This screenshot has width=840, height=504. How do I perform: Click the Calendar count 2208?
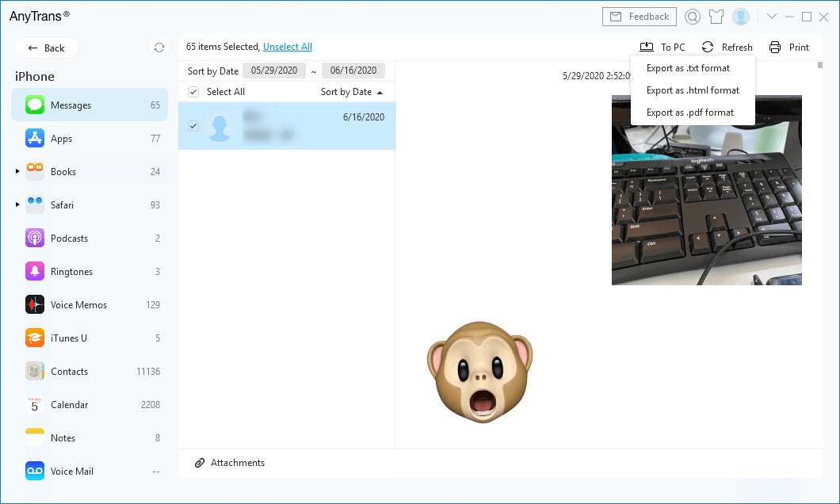coord(151,404)
